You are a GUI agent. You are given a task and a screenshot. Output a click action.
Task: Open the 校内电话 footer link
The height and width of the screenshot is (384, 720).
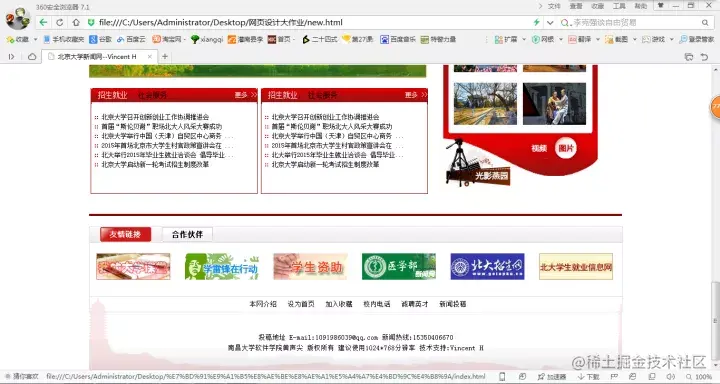[x=377, y=304]
